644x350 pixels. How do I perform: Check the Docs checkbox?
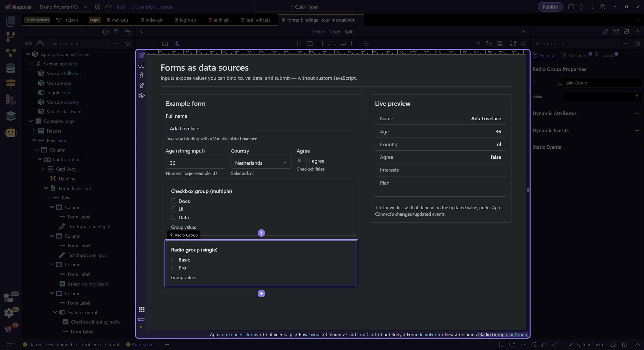(174, 201)
